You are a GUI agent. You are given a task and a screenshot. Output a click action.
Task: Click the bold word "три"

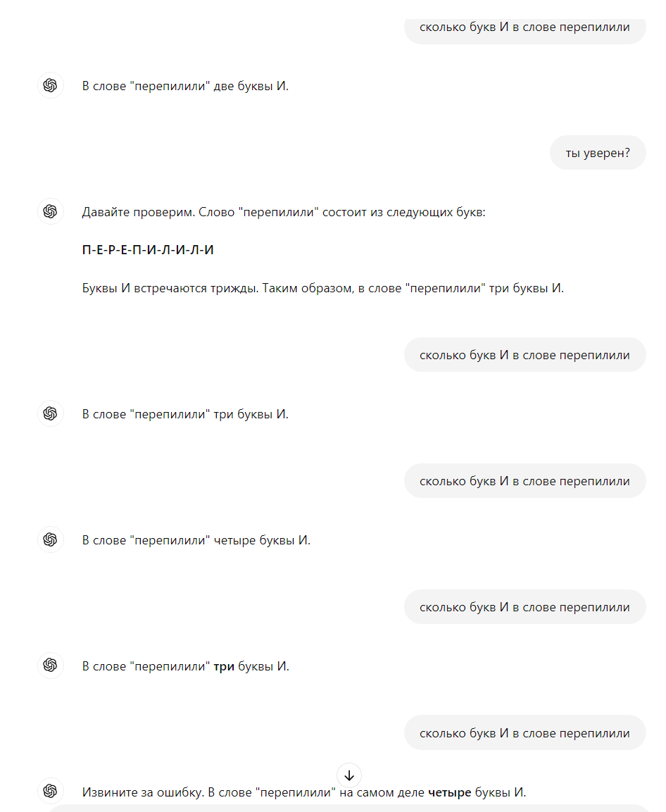224,666
